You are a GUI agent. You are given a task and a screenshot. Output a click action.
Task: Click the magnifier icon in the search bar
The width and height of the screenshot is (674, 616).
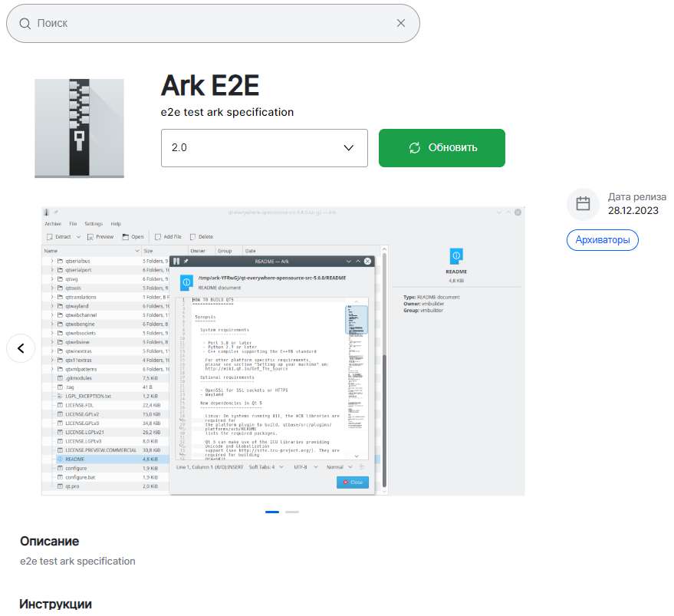(x=25, y=24)
